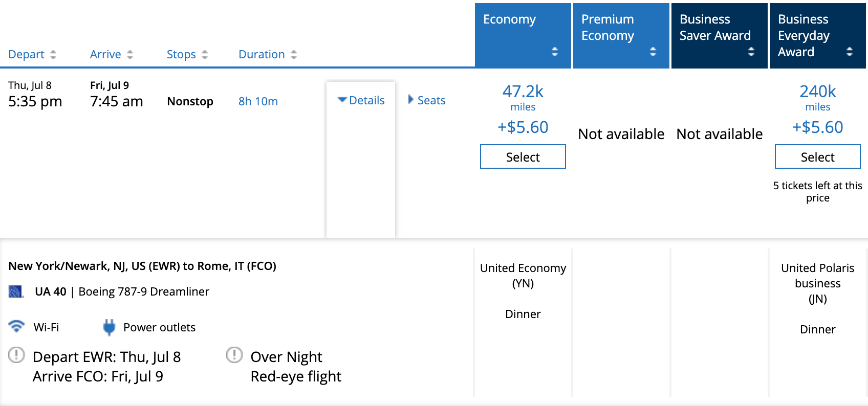Image resolution: width=868 pixels, height=406 pixels.
Task: Click sort arrows next to Stops
Action: pyautogui.click(x=205, y=55)
